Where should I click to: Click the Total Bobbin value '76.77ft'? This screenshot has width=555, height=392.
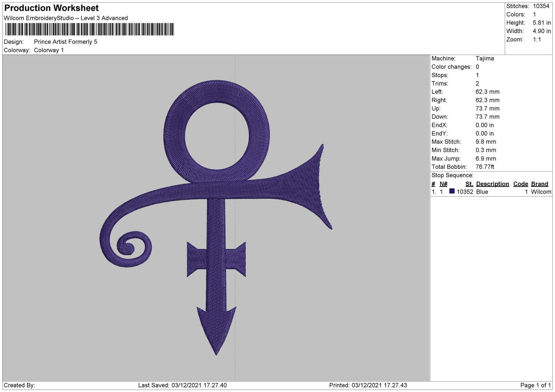[485, 167]
